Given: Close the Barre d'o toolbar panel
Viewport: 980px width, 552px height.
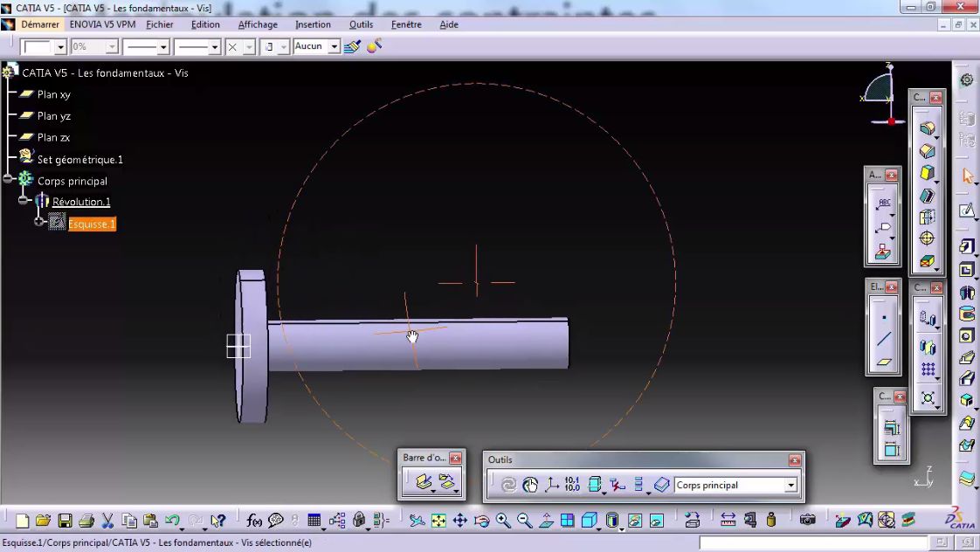Looking at the screenshot, I should pos(456,457).
